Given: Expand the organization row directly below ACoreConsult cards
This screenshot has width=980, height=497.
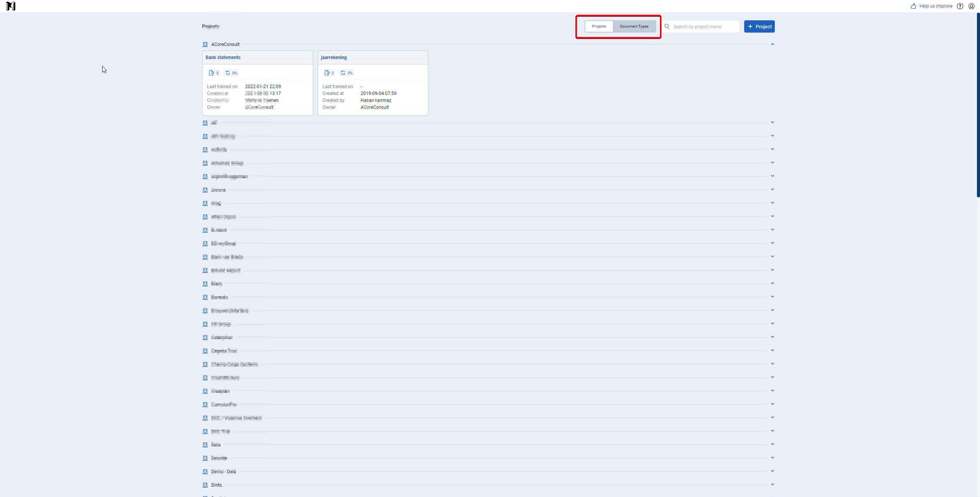Looking at the screenshot, I should (x=773, y=123).
